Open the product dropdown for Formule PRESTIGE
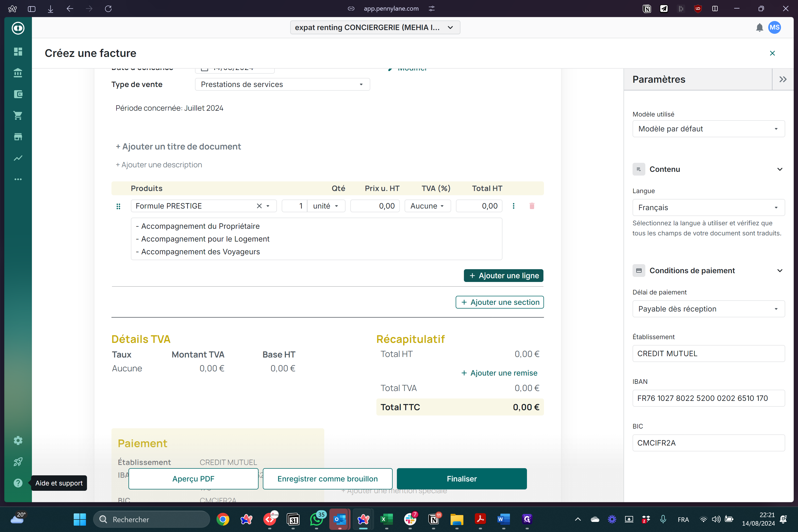This screenshot has height=532, width=798. 268,206
